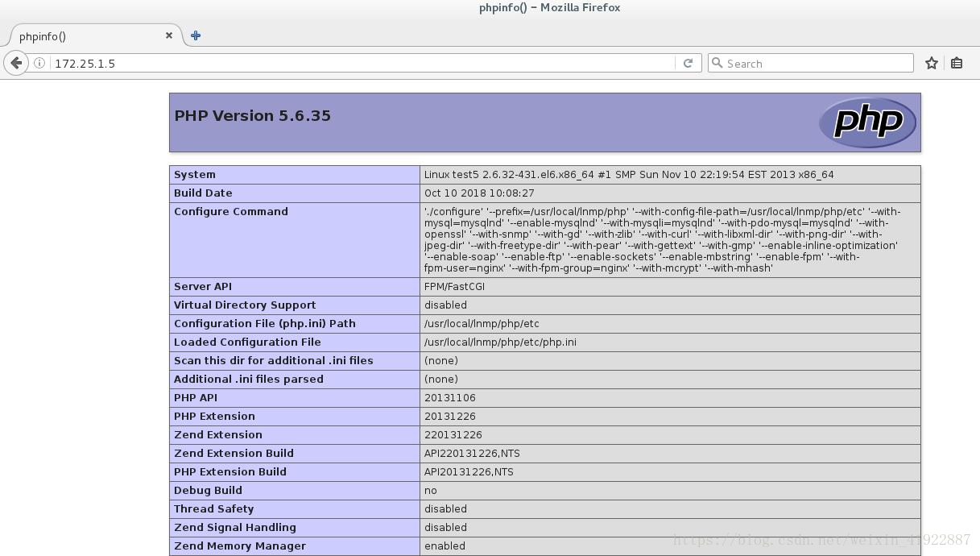
Task: Click Configuration File (php.ini) Path label
Action: pyautogui.click(x=265, y=323)
